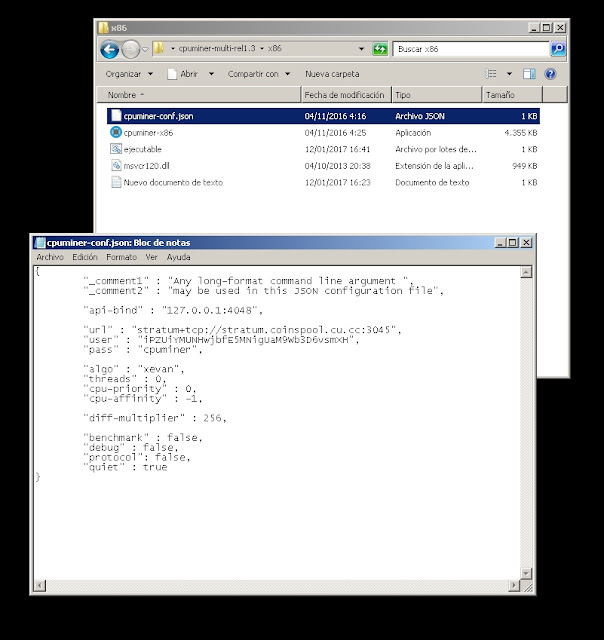Click the folder icon in address bar

159,49
